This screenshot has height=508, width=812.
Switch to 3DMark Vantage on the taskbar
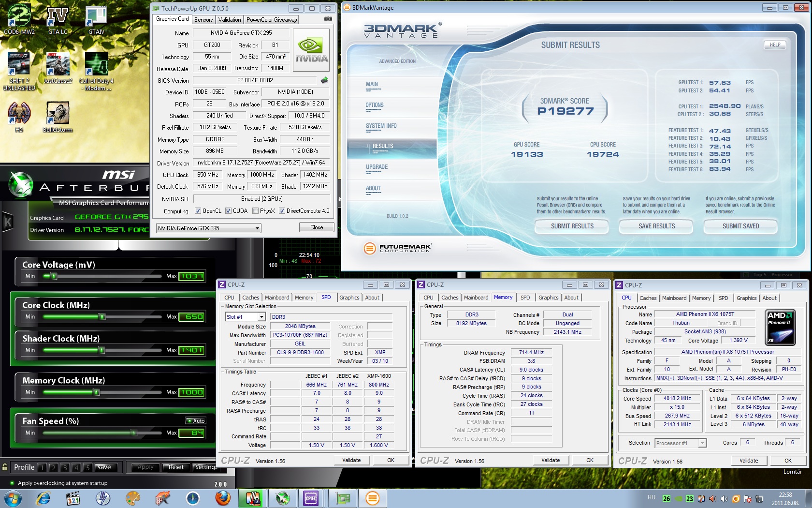click(x=372, y=498)
